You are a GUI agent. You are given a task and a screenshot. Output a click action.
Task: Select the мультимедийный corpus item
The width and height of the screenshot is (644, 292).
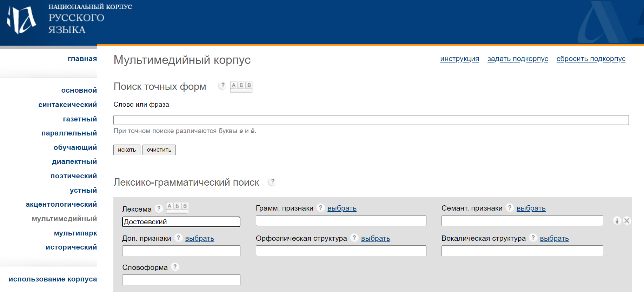(64, 219)
